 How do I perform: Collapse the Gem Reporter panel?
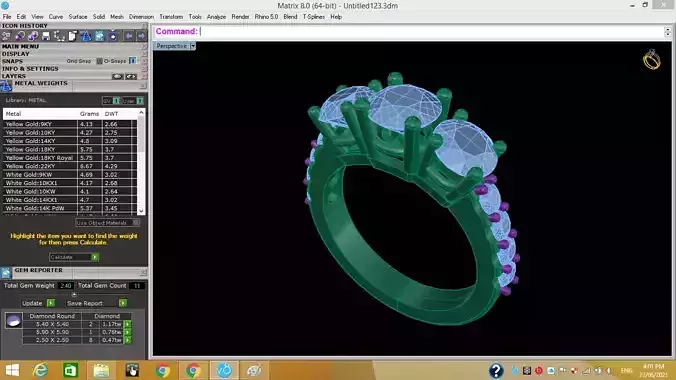tap(143, 273)
